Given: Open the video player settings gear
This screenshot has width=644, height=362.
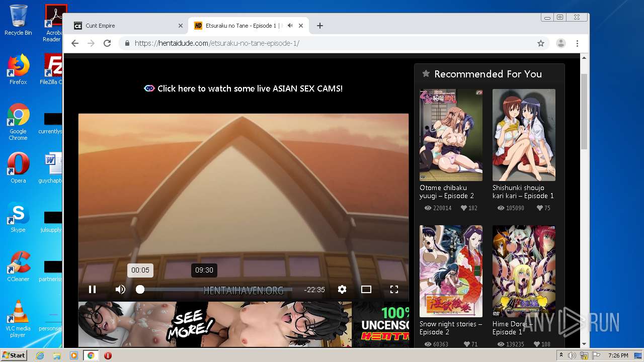Looking at the screenshot, I should pos(342,289).
